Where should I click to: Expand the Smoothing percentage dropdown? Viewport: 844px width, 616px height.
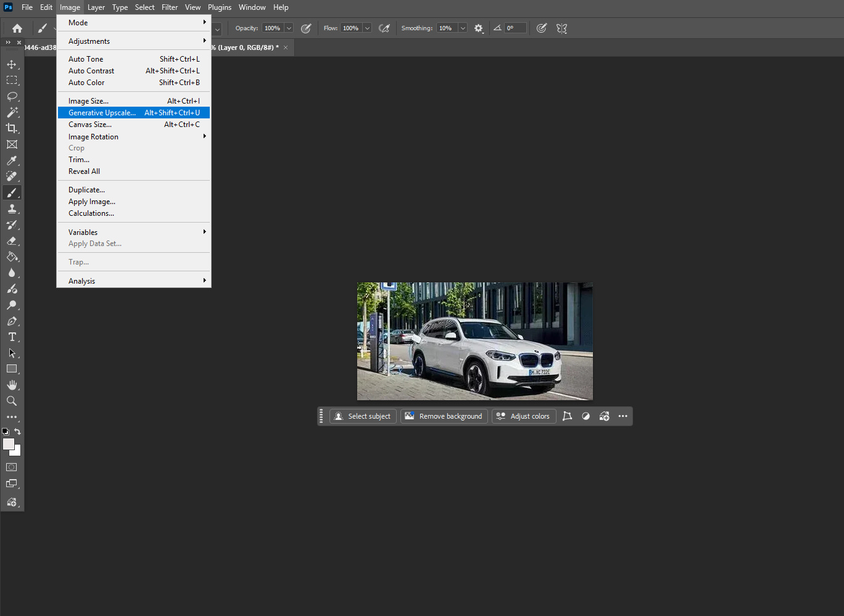coord(462,28)
